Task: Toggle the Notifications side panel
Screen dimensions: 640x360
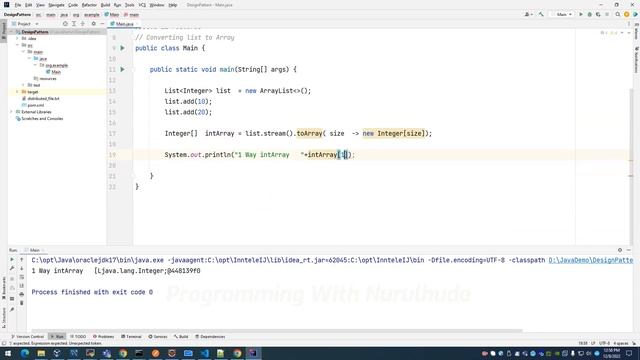Action: pos(636,60)
